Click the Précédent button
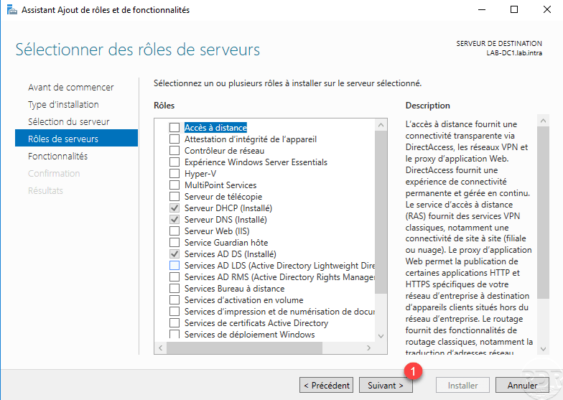Image resolution: width=563 pixels, height=400 pixels. 326,385
